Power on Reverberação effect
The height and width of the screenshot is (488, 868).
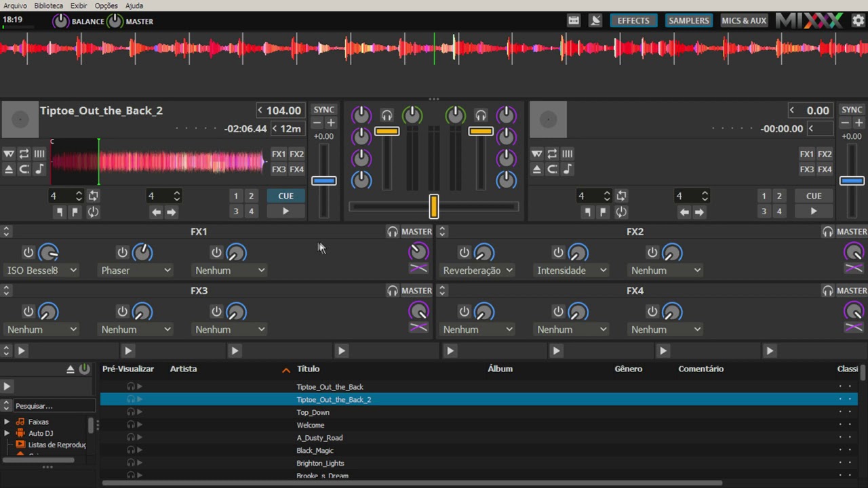coord(464,252)
